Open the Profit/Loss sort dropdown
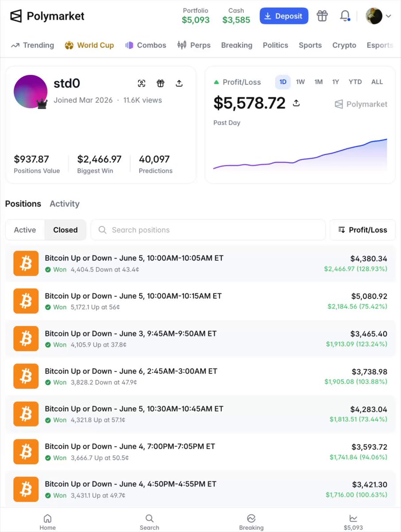The height and width of the screenshot is (532, 401). pos(362,230)
